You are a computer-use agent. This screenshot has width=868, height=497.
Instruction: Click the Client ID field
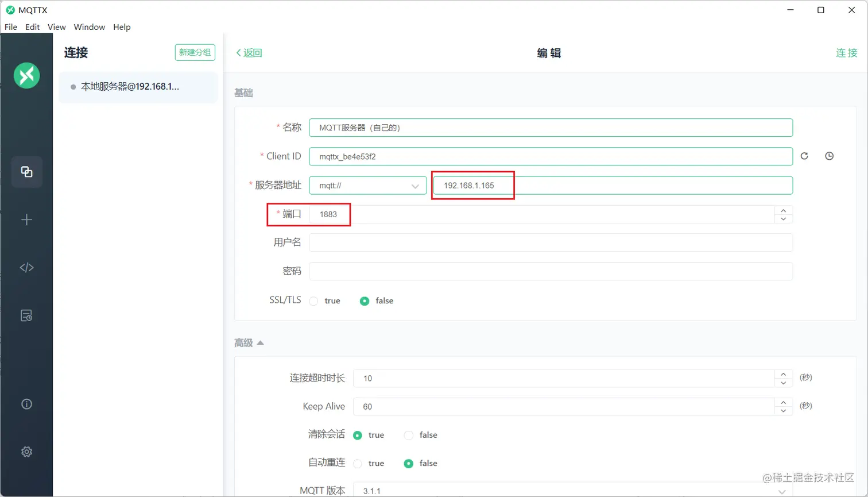pyautogui.click(x=551, y=156)
